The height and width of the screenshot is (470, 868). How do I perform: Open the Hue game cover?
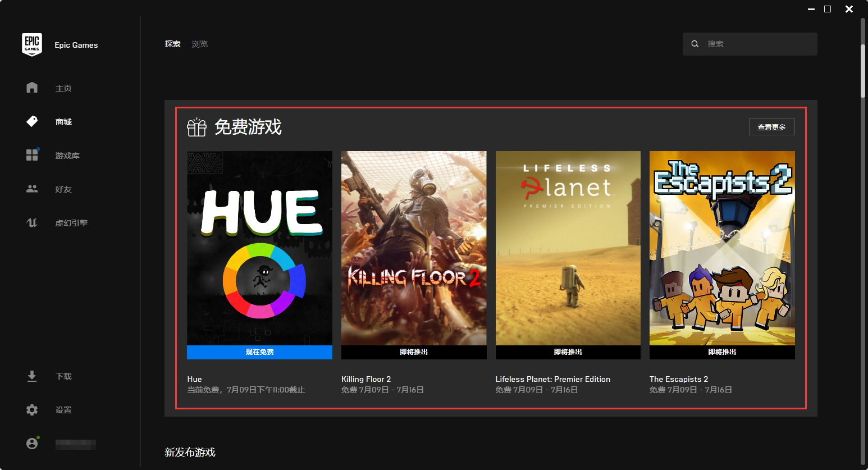point(259,248)
